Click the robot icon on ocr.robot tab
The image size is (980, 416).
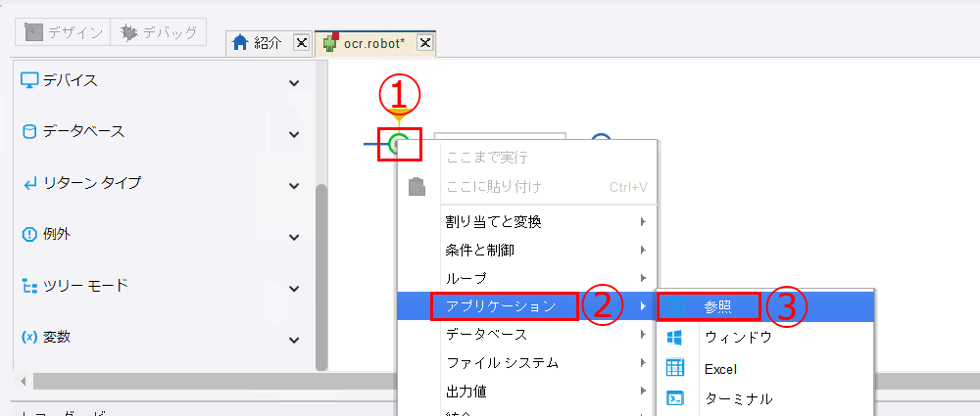tap(330, 42)
